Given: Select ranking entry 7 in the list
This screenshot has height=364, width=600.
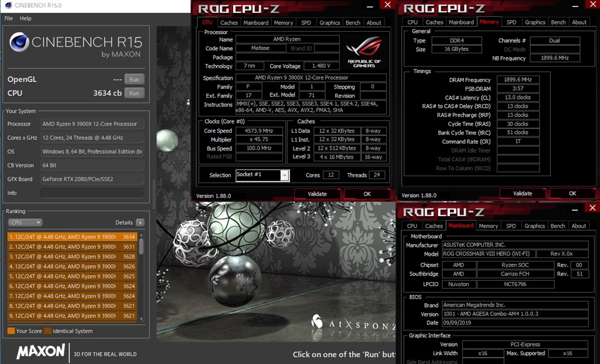Looking at the screenshot, I should [72, 296].
